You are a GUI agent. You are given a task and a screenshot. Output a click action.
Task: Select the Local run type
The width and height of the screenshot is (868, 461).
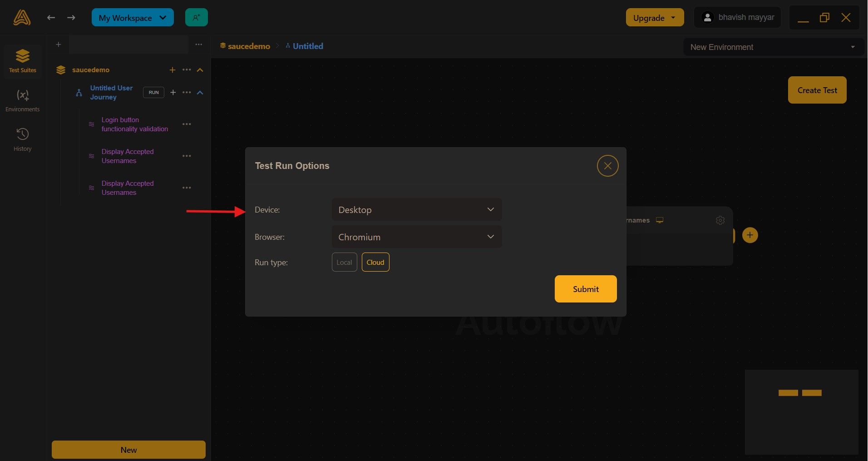pyautogui.click(x=344, y=262)
